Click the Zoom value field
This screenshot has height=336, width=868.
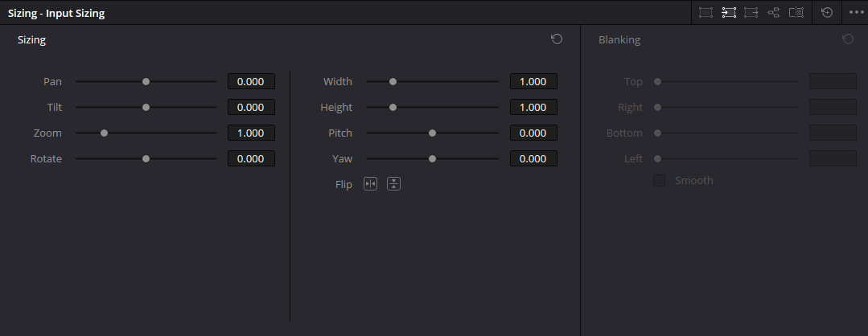click(x=251, y=133)
